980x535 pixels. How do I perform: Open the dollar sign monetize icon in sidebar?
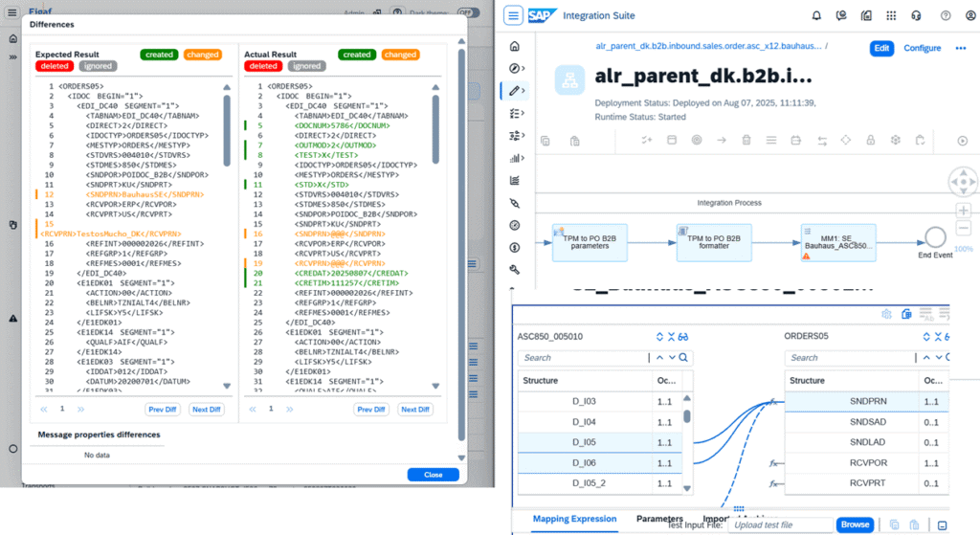514,248
